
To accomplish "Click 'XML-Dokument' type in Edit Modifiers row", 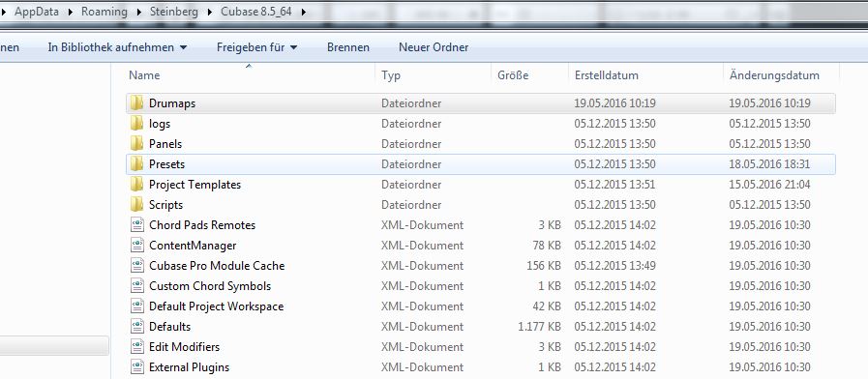I will pos(422,347).
